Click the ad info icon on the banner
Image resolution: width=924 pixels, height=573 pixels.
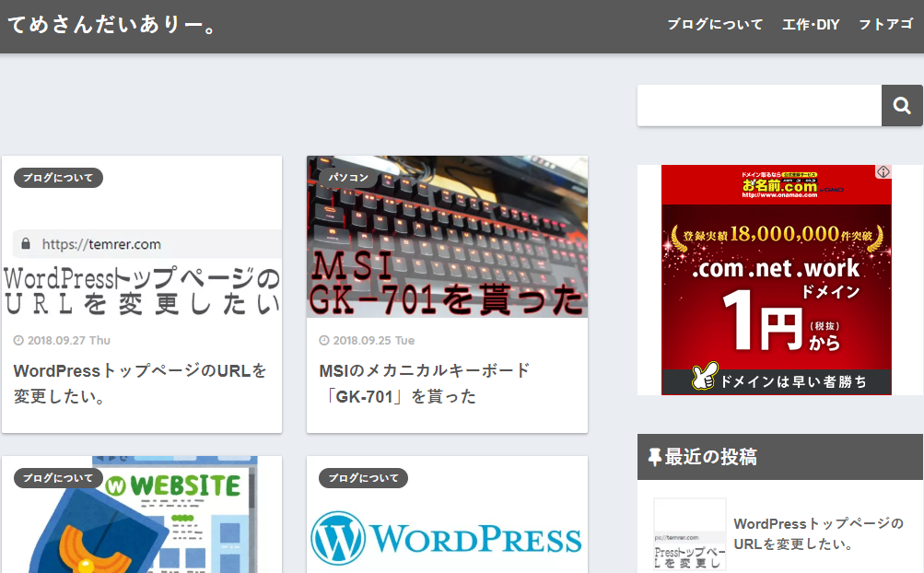883,172
